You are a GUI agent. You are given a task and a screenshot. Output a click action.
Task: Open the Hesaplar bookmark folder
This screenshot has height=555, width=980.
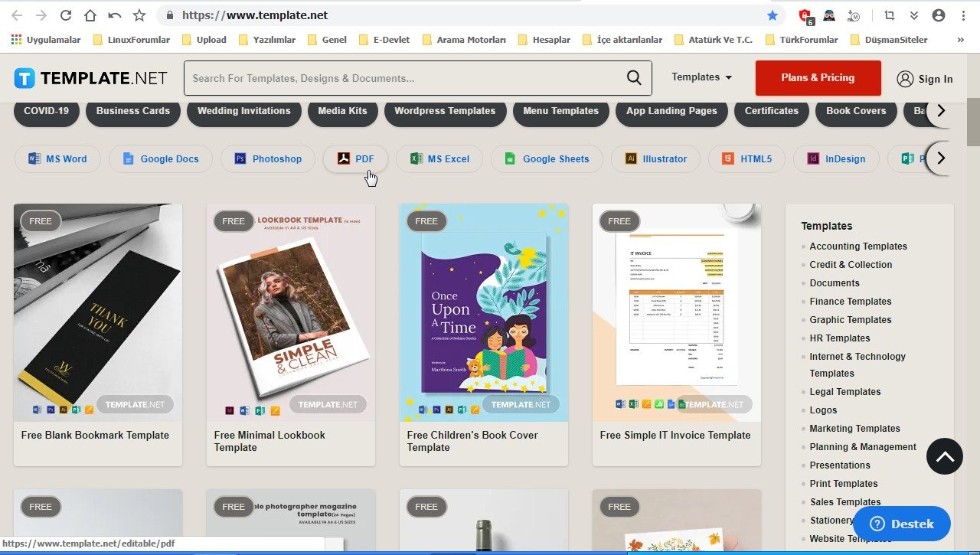(544, 40)
